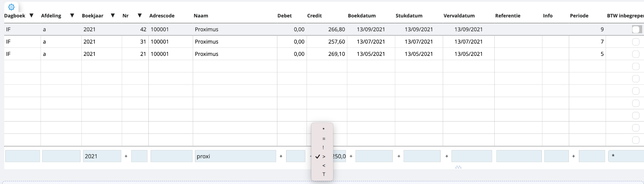This screenshot has width=644, height=184.
Task: Click the plus operator before Nr filter
Action: pos(126,156)
